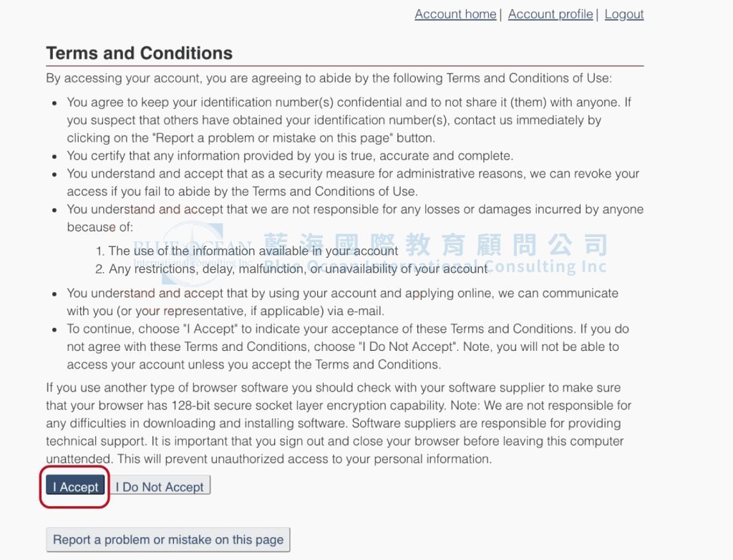Click the Terms and Conditions heading
Image resolution: width=733 pixels, height=560 pixels.
tap(140, 53)
